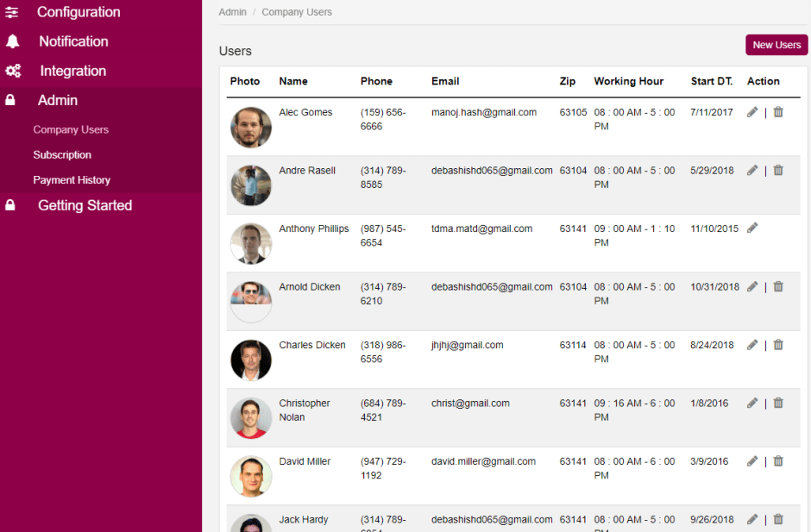
Task: Click the Email column header
Action: click(445, 81)
